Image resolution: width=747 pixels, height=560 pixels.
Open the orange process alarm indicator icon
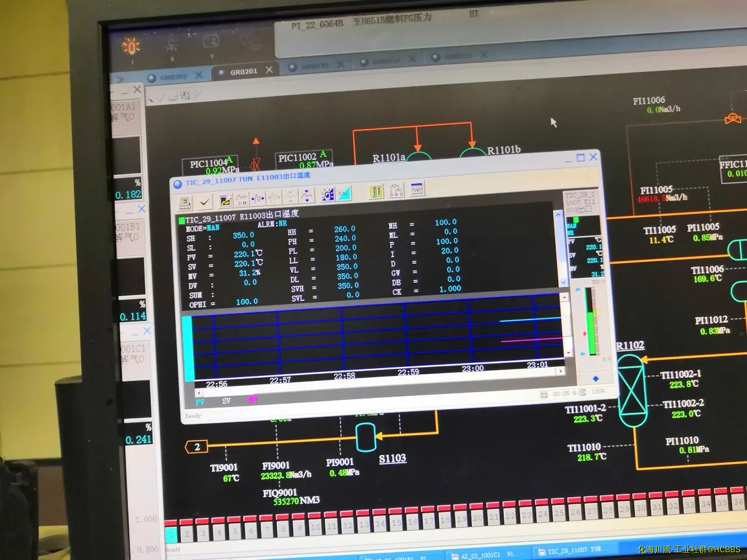(x=130, y=46)
